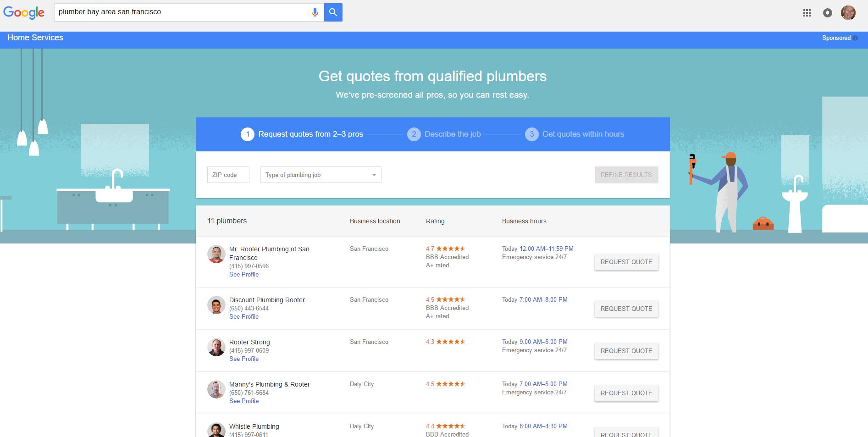
Task: Click Manny's Plumbing & Rooter profile photo
Action: click(216, 389)
